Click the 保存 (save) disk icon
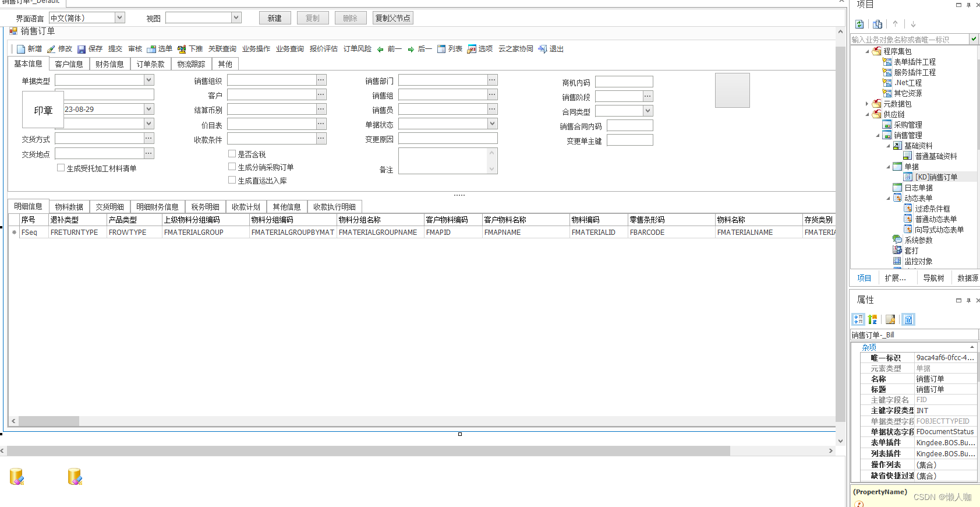 tap(82, 49)
